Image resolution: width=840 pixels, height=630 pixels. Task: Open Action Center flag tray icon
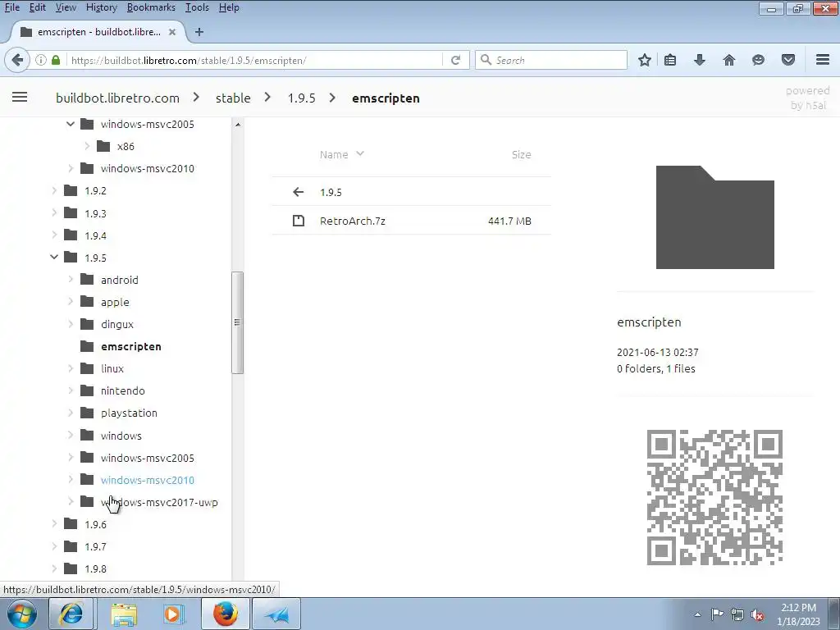click(x=717, y=614)
